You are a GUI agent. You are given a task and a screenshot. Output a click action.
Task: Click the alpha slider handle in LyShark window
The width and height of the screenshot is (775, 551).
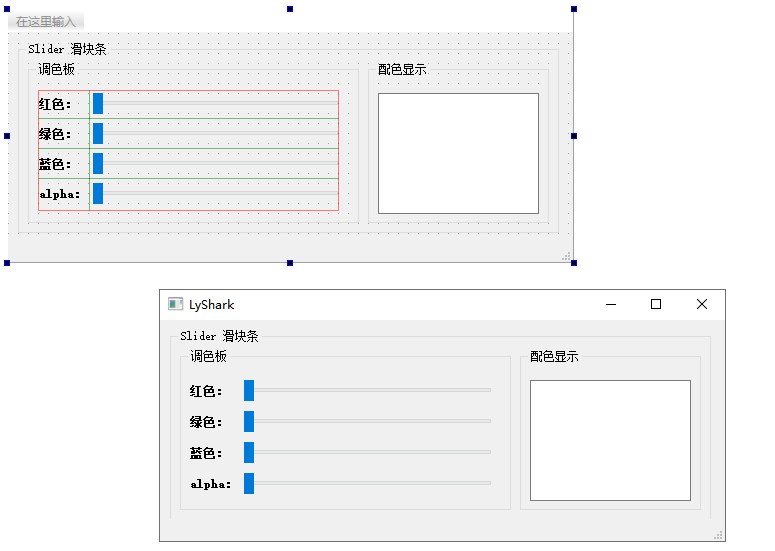[x=249, y=483]
